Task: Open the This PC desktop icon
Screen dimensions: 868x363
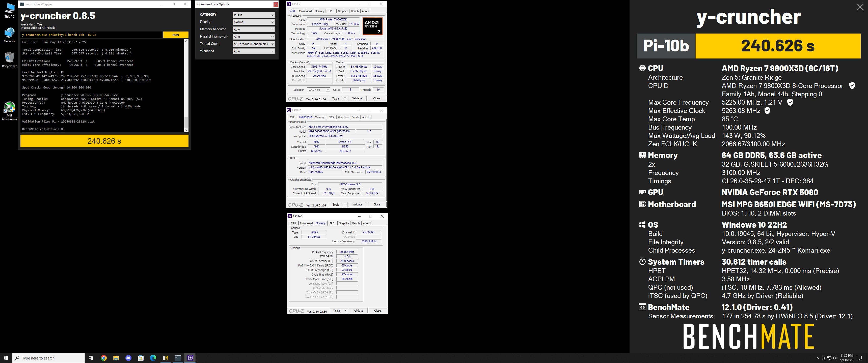Action: [x=9, y=10]
